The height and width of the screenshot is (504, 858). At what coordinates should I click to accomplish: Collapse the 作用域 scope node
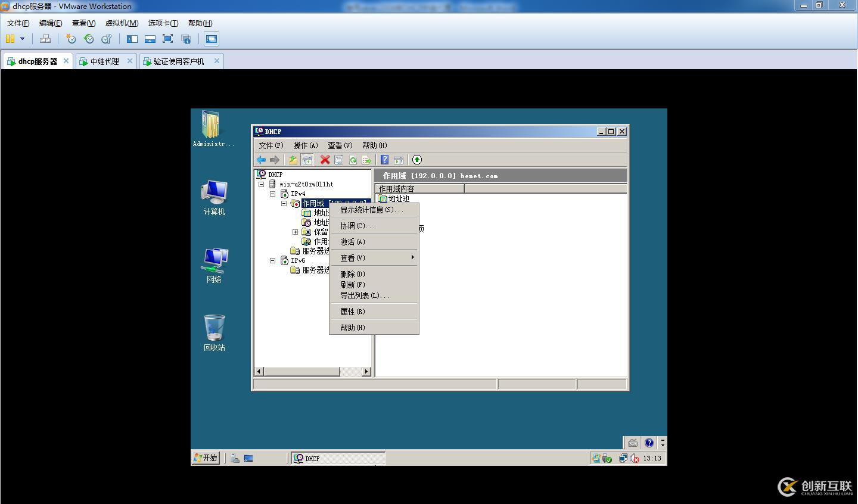[x=284, y=203]
